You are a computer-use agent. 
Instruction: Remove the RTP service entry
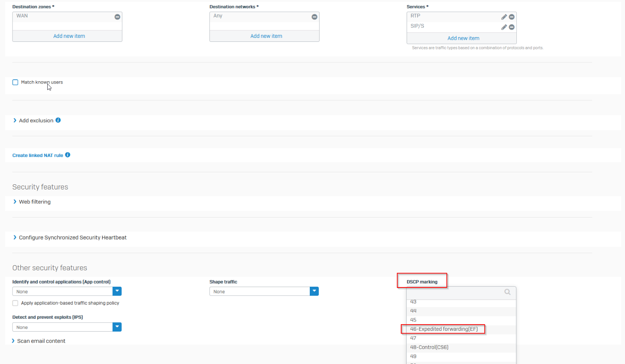(x=511, y=17)
